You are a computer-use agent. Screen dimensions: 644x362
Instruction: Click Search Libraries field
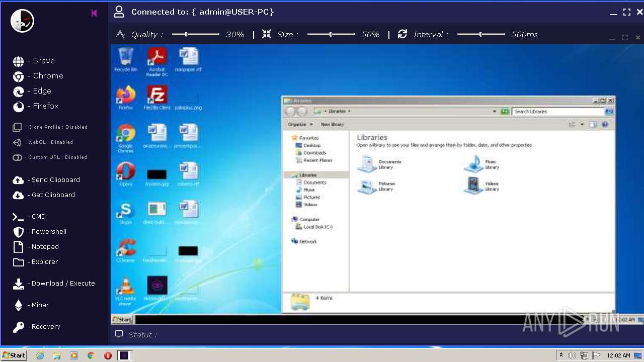coord(557,112)
